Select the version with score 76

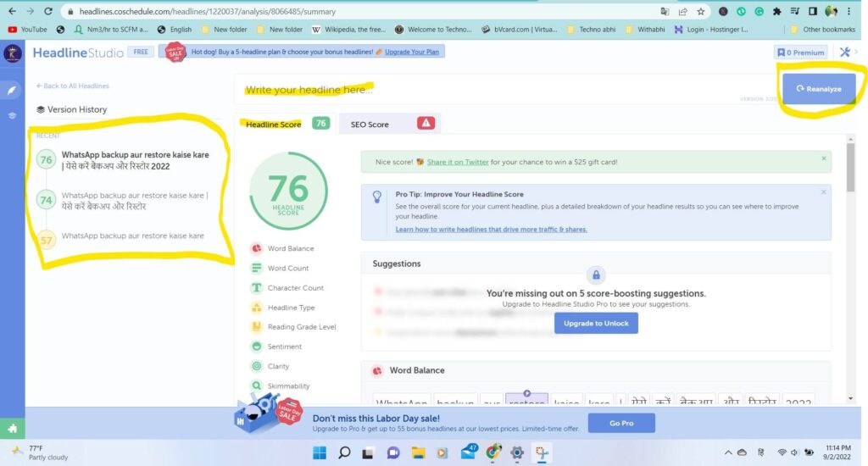point(124,160)
